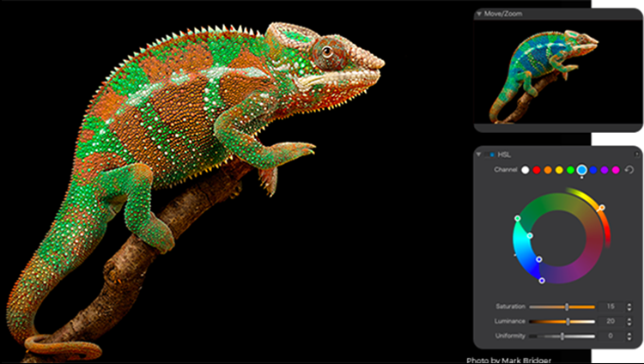Switch to the green channel
Screen dimensions: 644x364
pos(570,171)
